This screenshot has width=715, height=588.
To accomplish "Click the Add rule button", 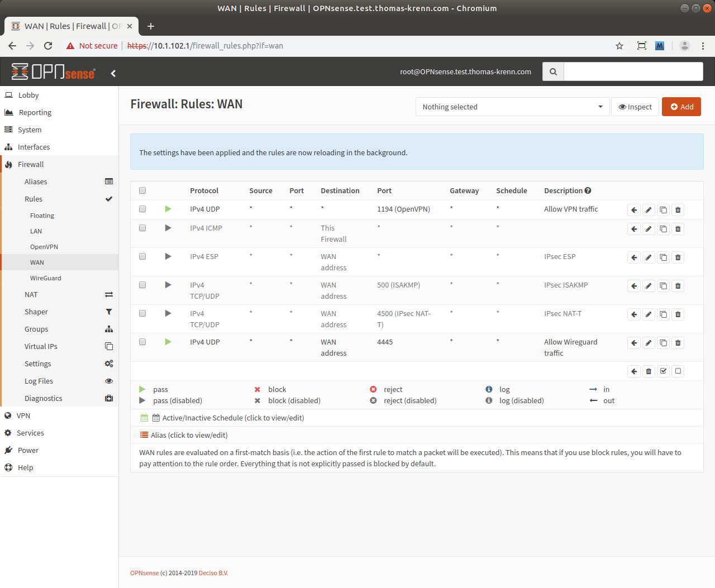I will [681, 107].
